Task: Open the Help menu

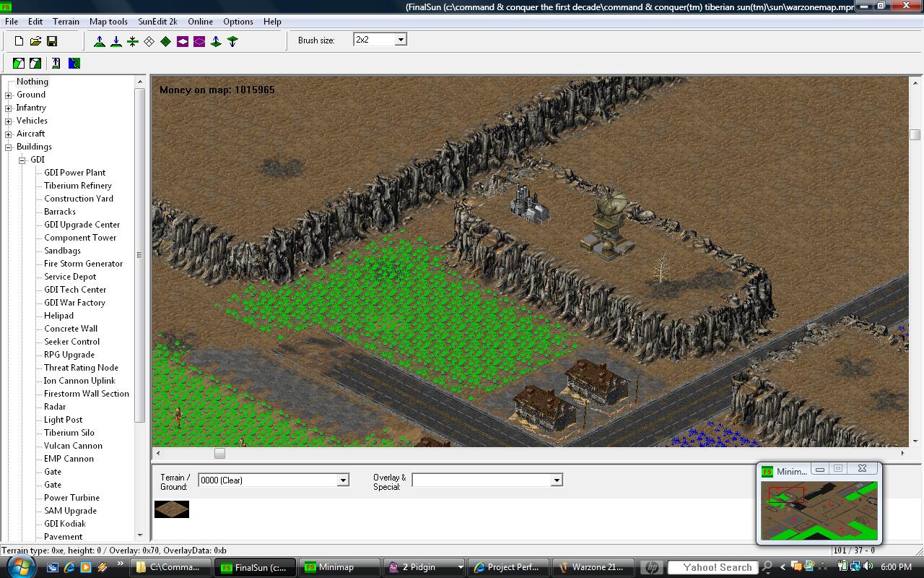Action: [272, 22]
